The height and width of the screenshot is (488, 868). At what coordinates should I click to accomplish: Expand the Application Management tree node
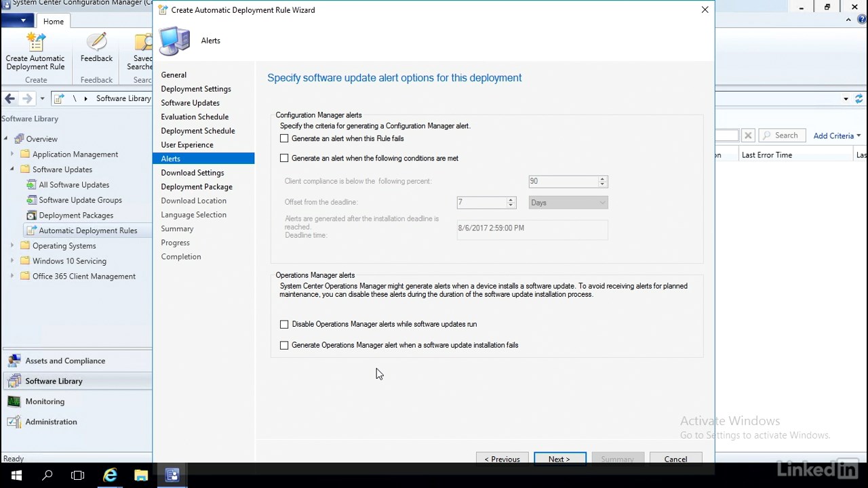tap(12, 154)
